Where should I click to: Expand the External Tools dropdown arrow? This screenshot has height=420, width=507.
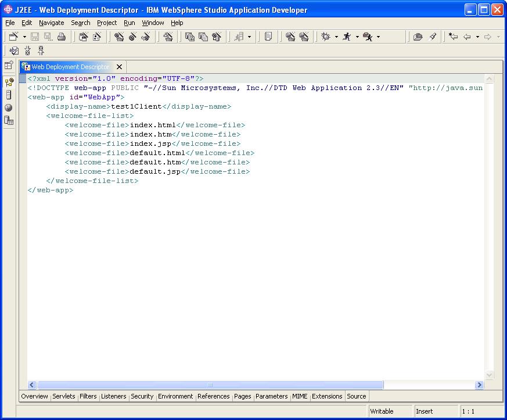click(x=378, y=37)
